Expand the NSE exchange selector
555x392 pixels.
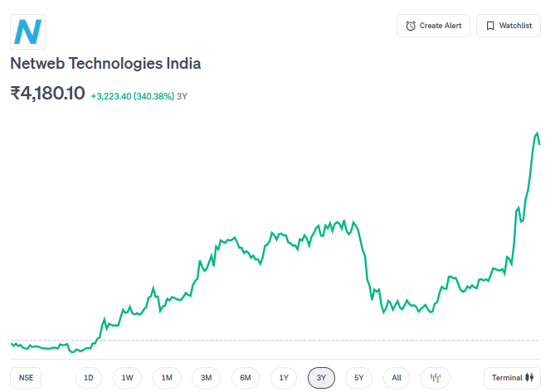(27, 378)
